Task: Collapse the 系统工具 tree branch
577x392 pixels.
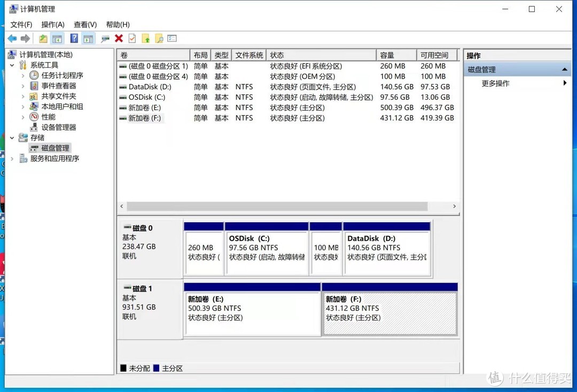Action: 12,65
